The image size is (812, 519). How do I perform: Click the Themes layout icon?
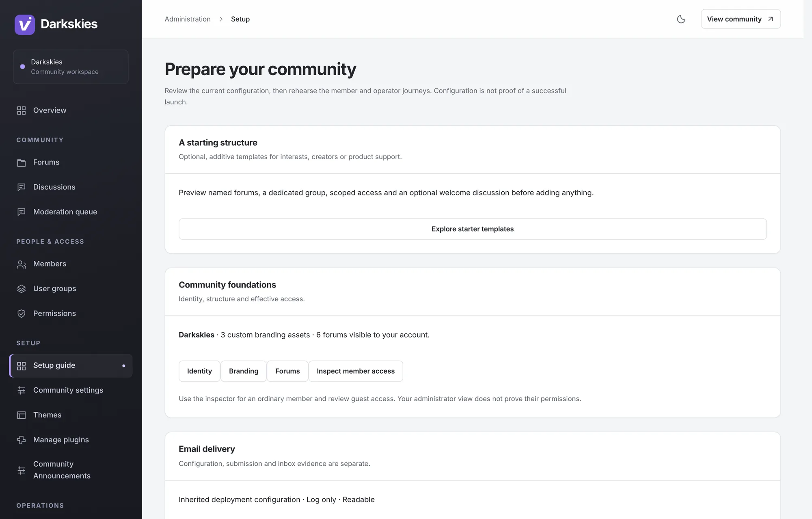(x=22, y=415)
